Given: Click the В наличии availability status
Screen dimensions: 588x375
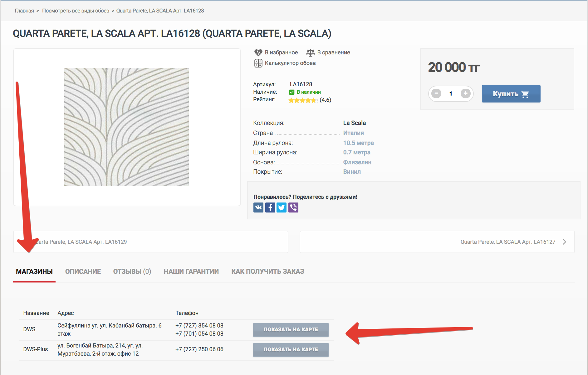Looking at the screenshot, I should click(305, 92).
